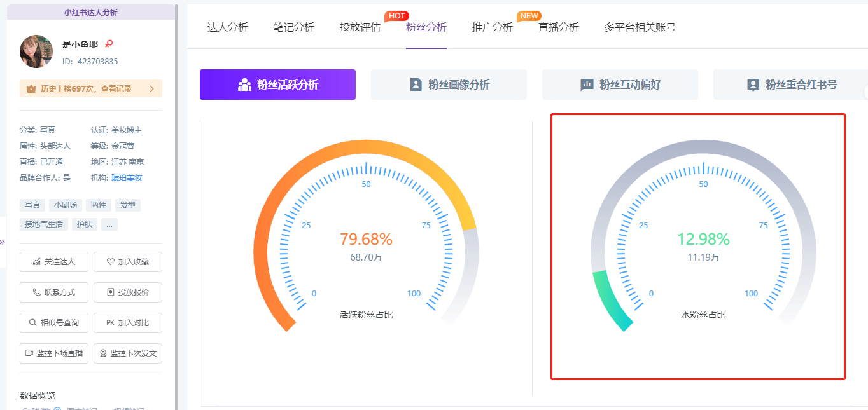868x410 pixels.
Task: Click 等级: 金冠薯 text
Action: [113, 146]
